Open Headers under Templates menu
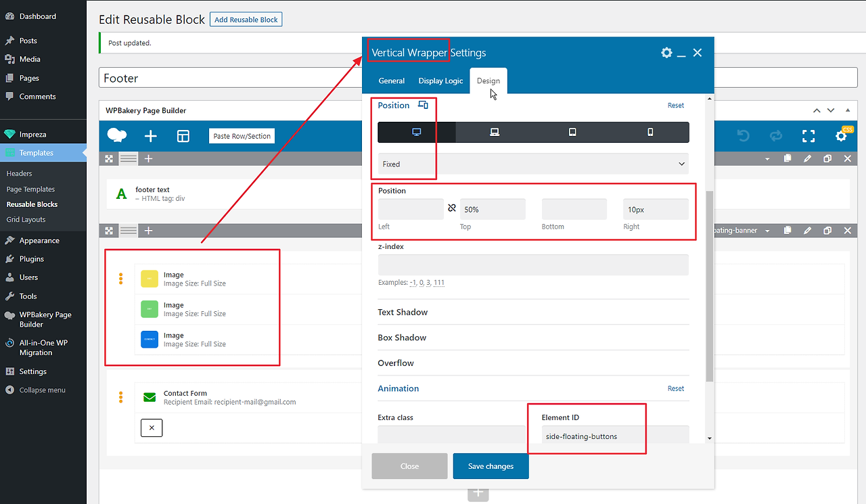 (20, 174)
